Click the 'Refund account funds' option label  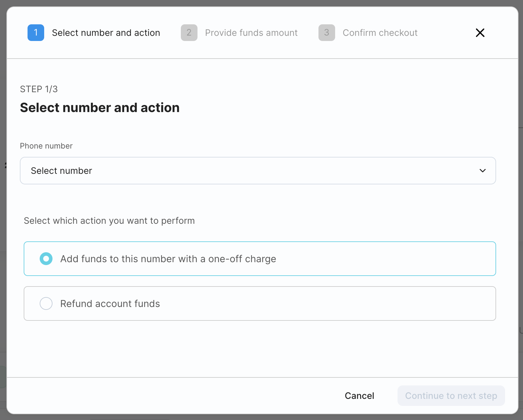point(110,303)
